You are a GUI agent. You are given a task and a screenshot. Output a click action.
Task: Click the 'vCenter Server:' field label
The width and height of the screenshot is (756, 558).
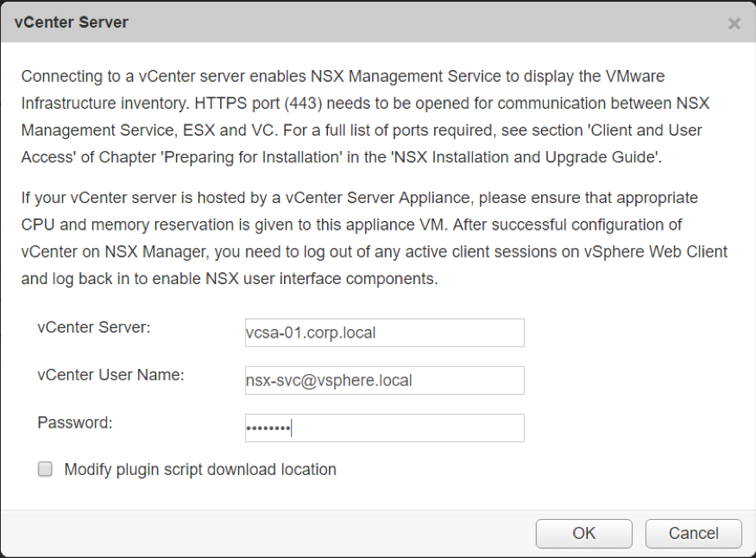[x=94, y=327]
